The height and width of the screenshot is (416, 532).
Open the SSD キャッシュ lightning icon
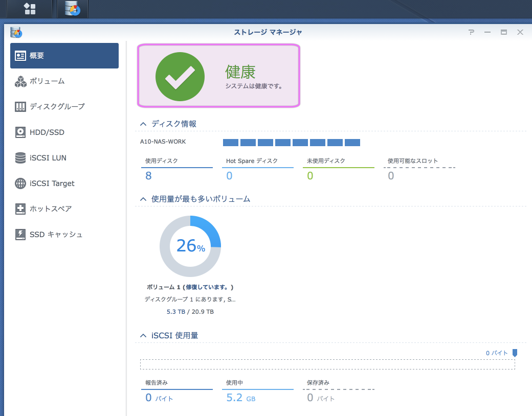20,235
